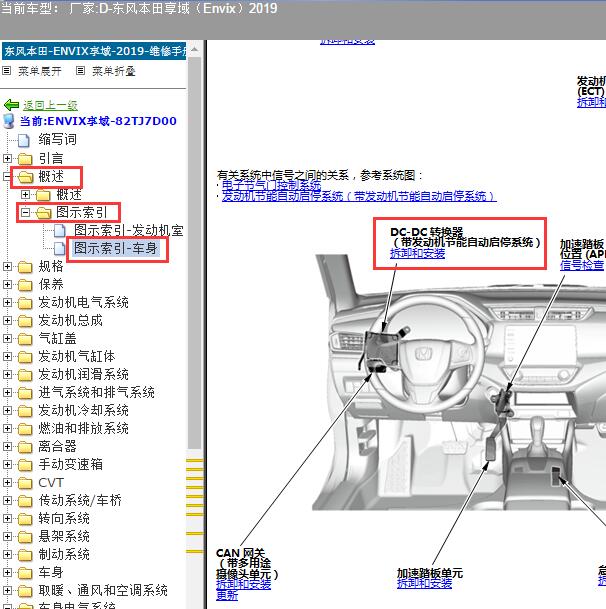The image size is (606, 609).
Task: Click the dashboard illustration image
Action: (458, 383)
